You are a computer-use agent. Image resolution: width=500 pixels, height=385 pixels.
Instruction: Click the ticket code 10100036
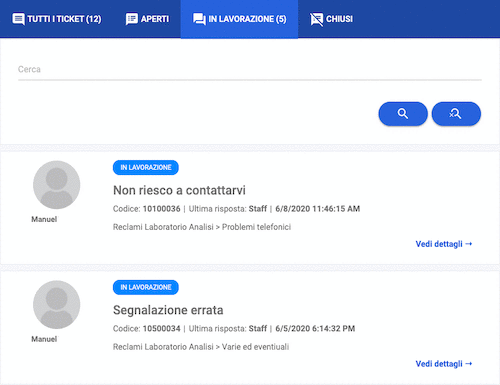(161, 209)
